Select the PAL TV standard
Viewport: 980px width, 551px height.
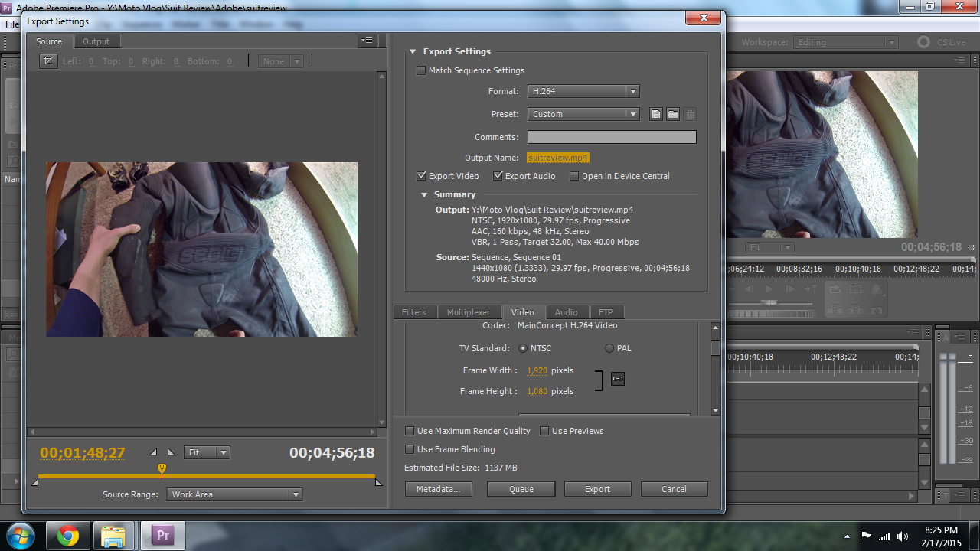tap(609, 348)
